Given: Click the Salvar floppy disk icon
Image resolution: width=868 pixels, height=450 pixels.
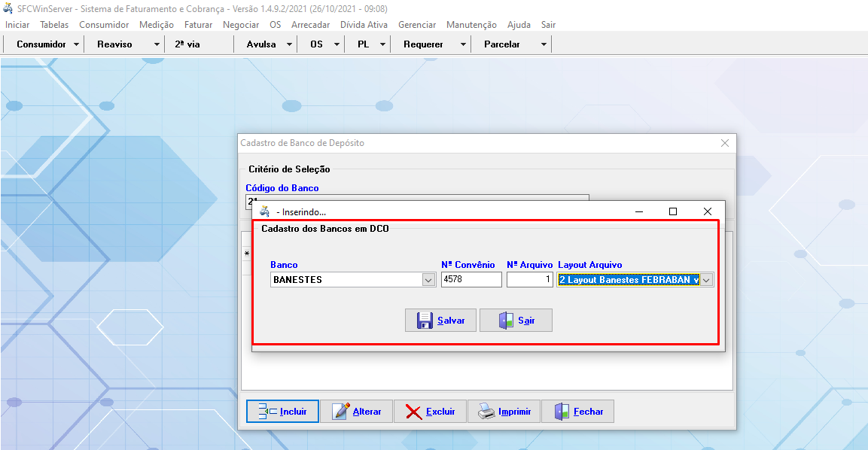Looking at the screenshot, I should 424,321.
